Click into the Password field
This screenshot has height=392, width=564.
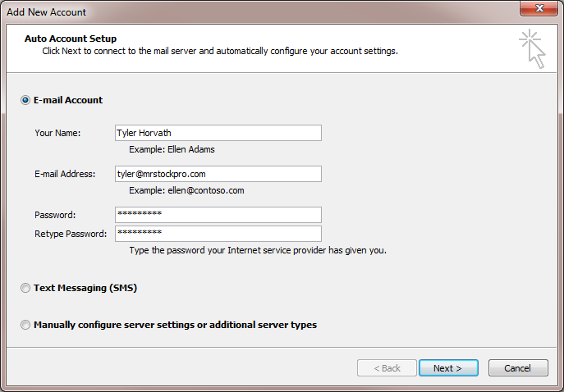click(218, 214)
